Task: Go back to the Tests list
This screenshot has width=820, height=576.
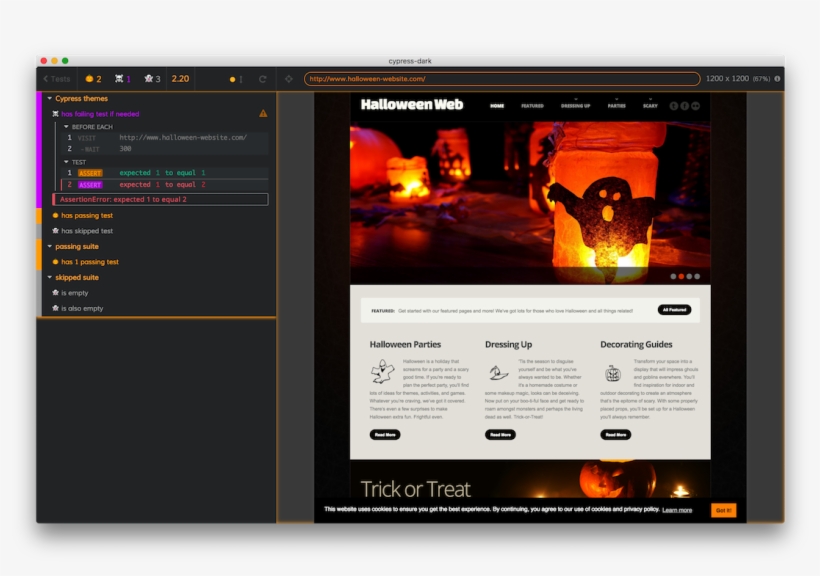Action: tap(56, 79)
